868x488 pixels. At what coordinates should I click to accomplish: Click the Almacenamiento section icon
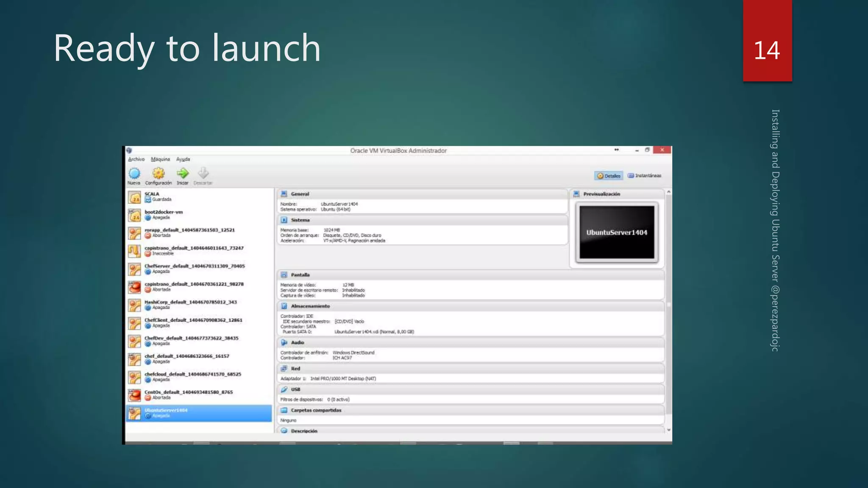[284, 306]
